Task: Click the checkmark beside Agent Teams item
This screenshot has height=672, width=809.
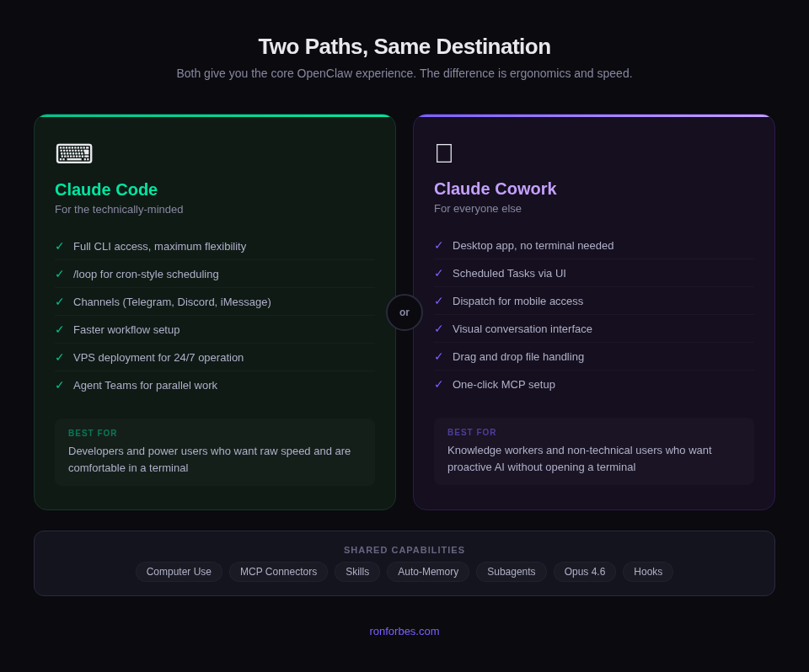Action: click(x=59, y=385)
